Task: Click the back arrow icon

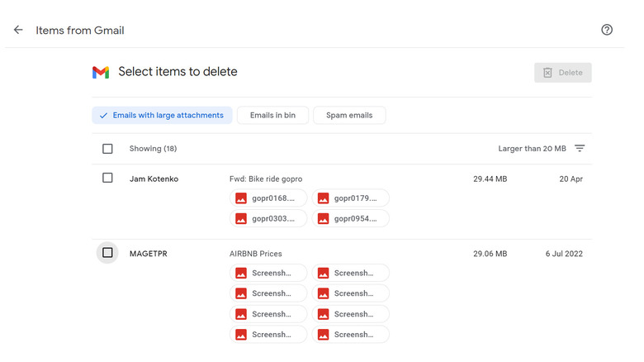Action: pyautogui.click(x=18, y=30)
